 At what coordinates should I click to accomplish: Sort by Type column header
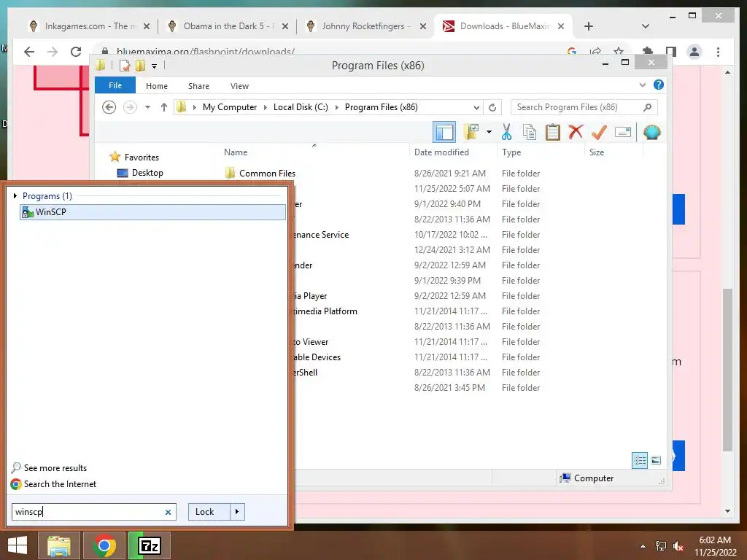click(x=511, y=152)
